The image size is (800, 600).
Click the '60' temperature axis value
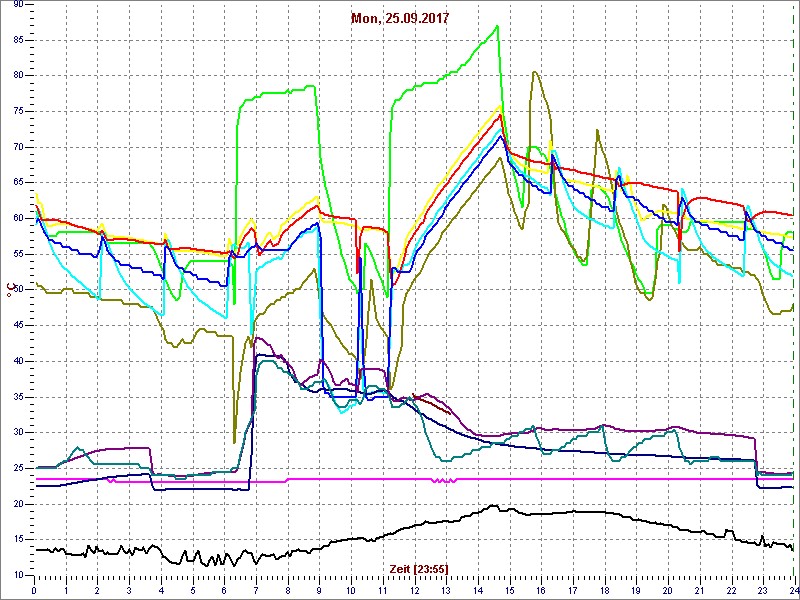coord(18,218)
